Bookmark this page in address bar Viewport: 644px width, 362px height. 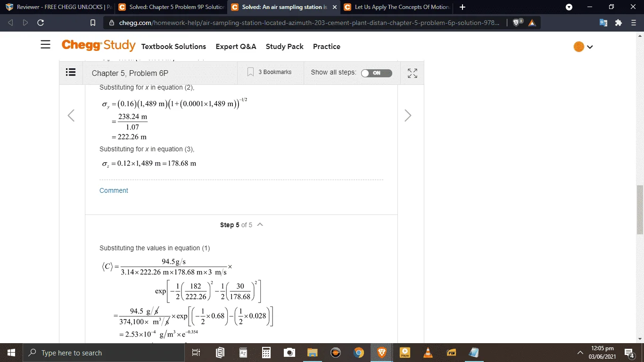point(93,23)
